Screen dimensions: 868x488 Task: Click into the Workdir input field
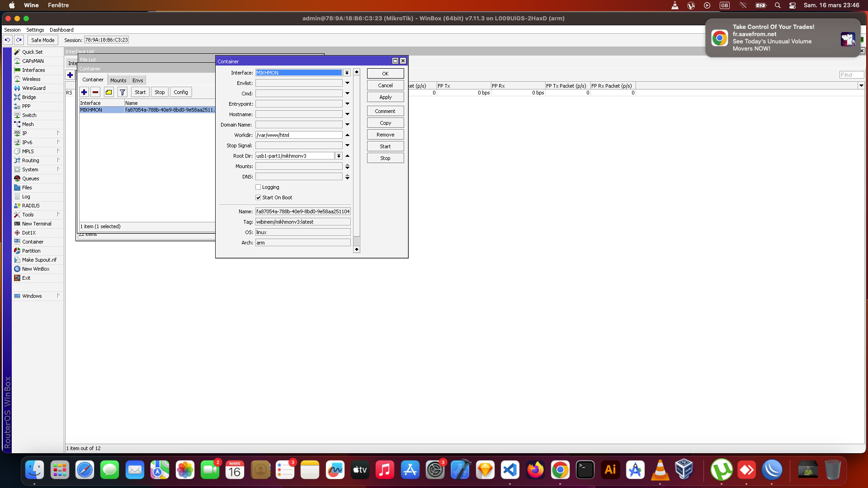(x=298, y=135)
